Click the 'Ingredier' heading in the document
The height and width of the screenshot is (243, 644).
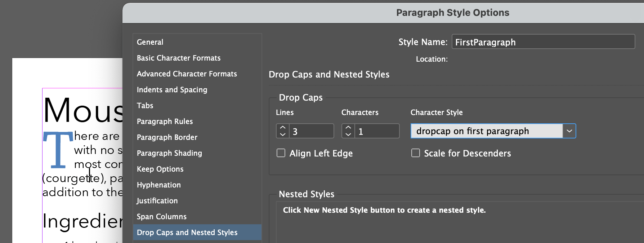(x=82, y=221)
